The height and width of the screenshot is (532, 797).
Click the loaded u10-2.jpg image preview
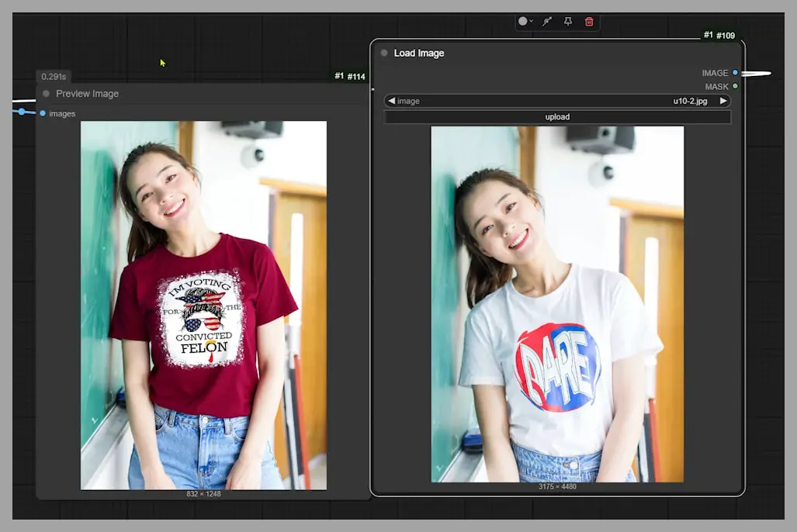(x=557, y=304)
